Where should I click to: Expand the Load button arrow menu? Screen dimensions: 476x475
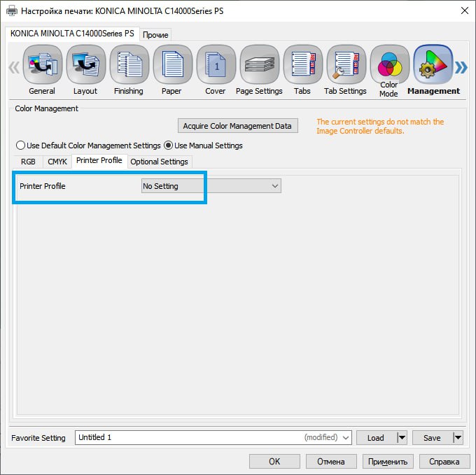pyautogui.click(x=402, y=437)
